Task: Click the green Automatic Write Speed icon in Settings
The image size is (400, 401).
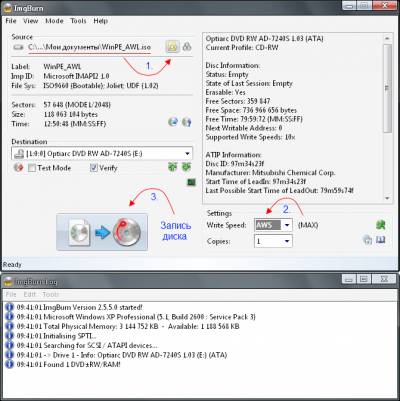Action: point(381,225)
